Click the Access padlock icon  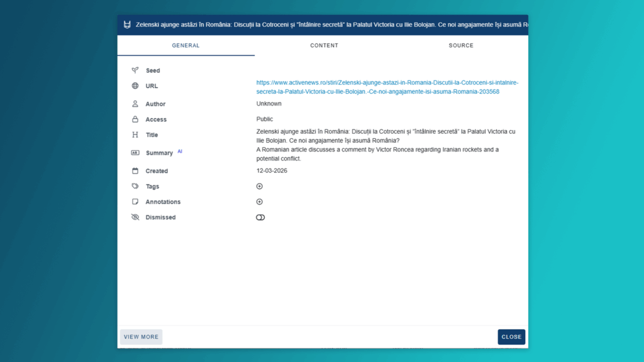135,119
